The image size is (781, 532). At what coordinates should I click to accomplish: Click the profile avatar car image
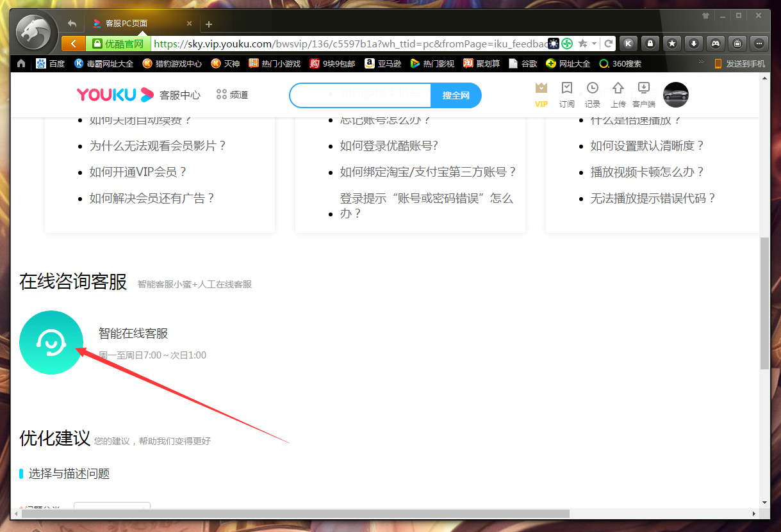676,95
